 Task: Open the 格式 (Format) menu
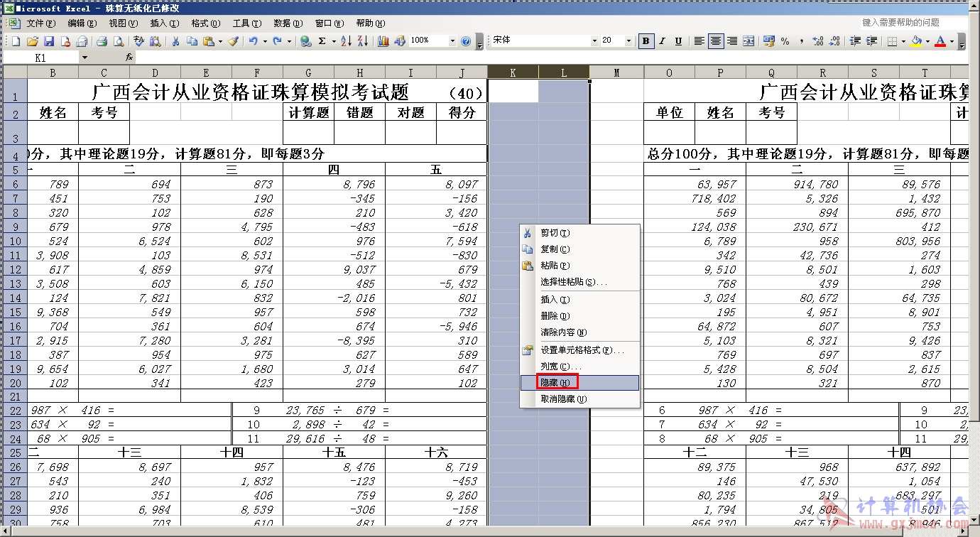206,23
